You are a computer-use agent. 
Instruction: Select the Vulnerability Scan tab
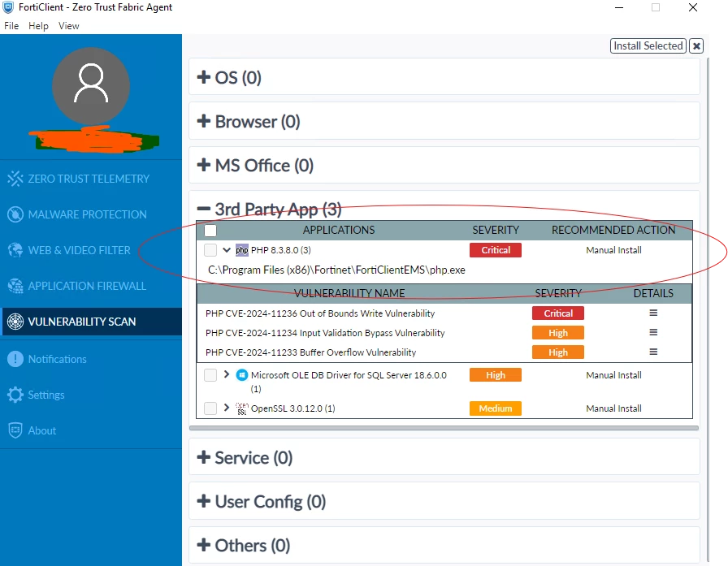91,322
